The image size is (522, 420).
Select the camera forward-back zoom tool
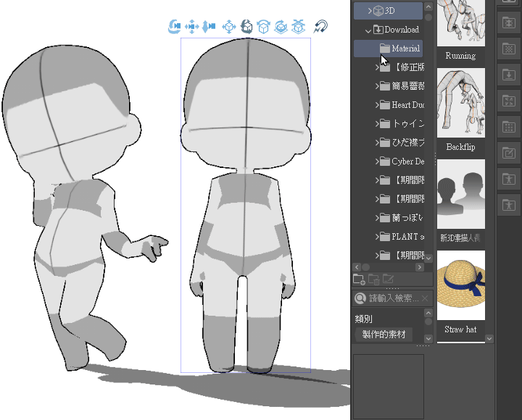[x=209, y=27]
